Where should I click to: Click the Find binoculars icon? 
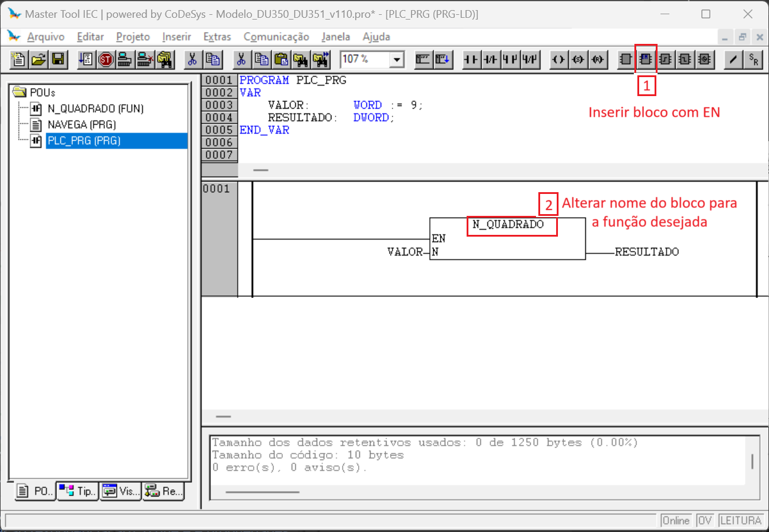(x=301, y=59)
